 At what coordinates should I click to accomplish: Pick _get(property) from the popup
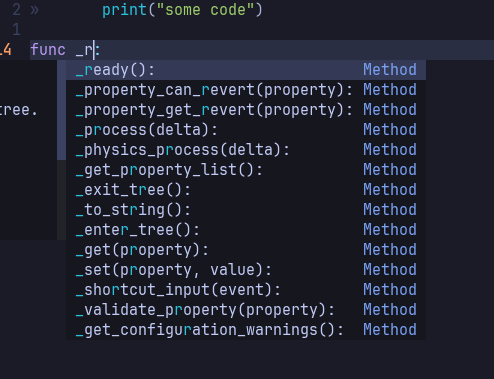pos(246,250)
